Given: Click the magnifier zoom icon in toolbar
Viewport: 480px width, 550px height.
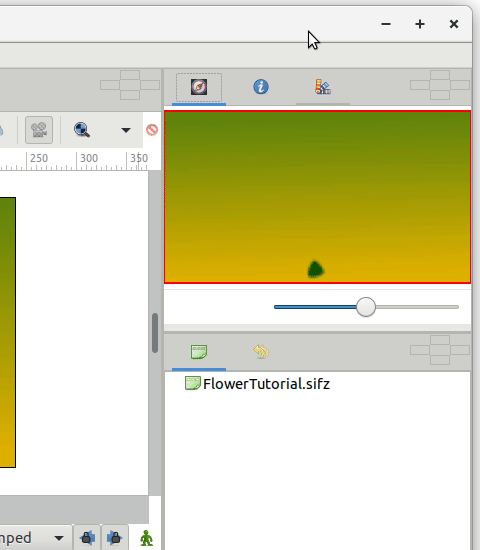Looking at the screenshot, I should 82,130.
